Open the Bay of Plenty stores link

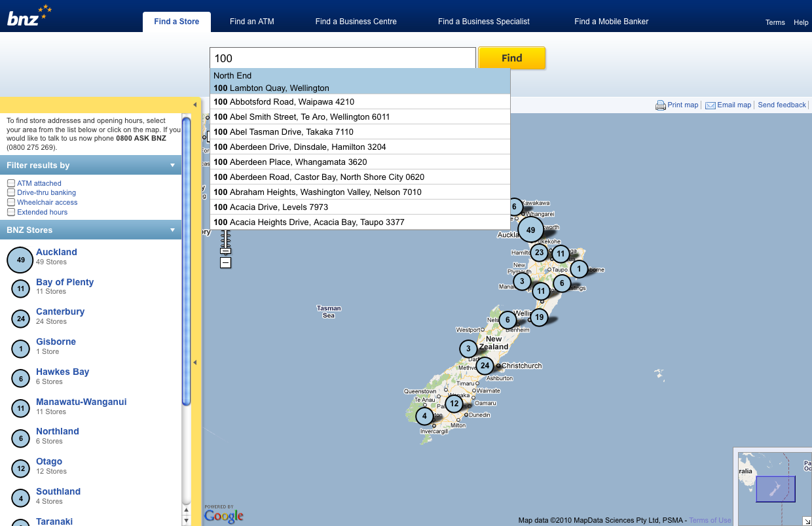[65, 282]
